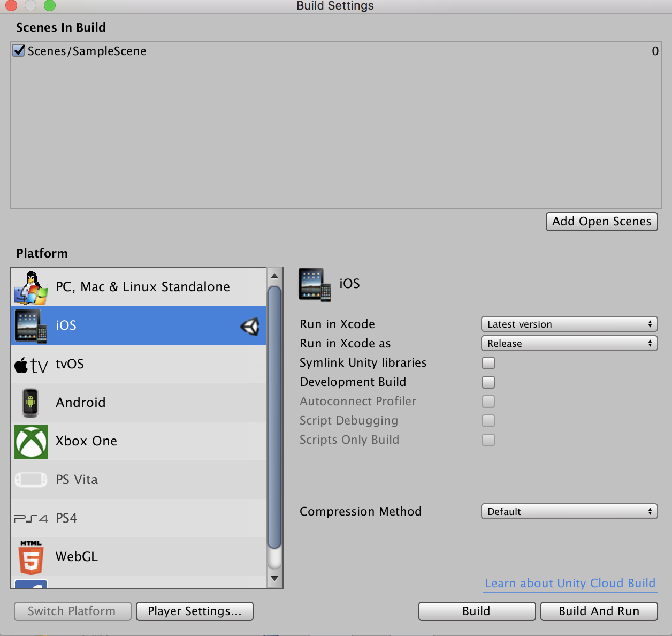
Task: Select PC, Mac & Linux Standalone text row
Action: point(139,287)
